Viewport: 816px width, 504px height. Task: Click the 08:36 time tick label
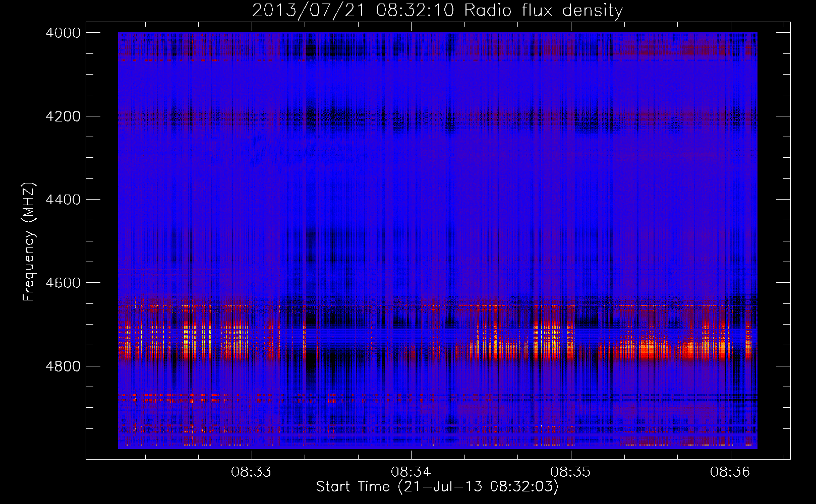[x=730, y=472]
